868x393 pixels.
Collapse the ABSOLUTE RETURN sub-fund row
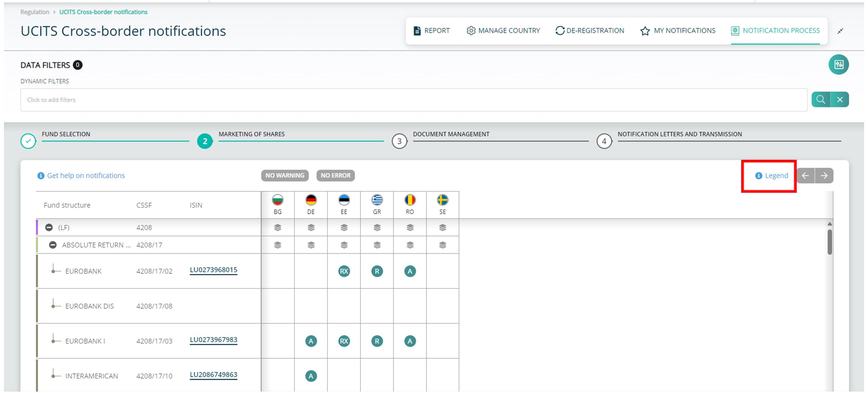(53, 245)
